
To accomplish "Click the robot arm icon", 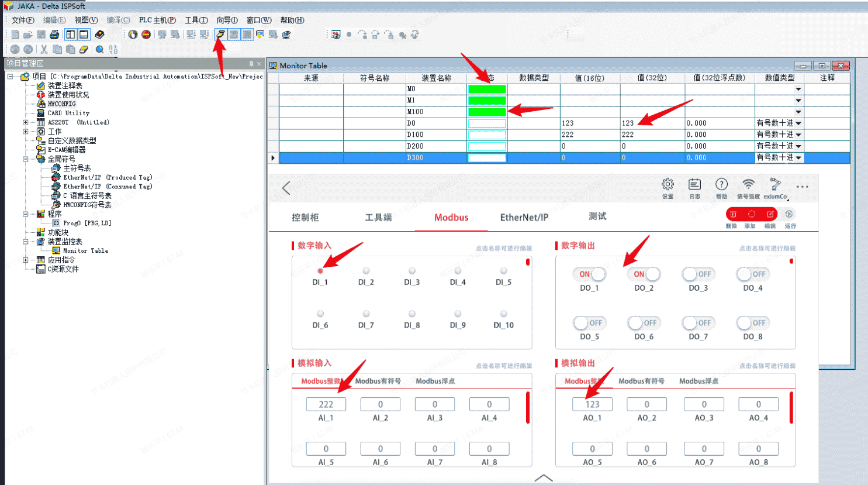I will coord(775,185).
